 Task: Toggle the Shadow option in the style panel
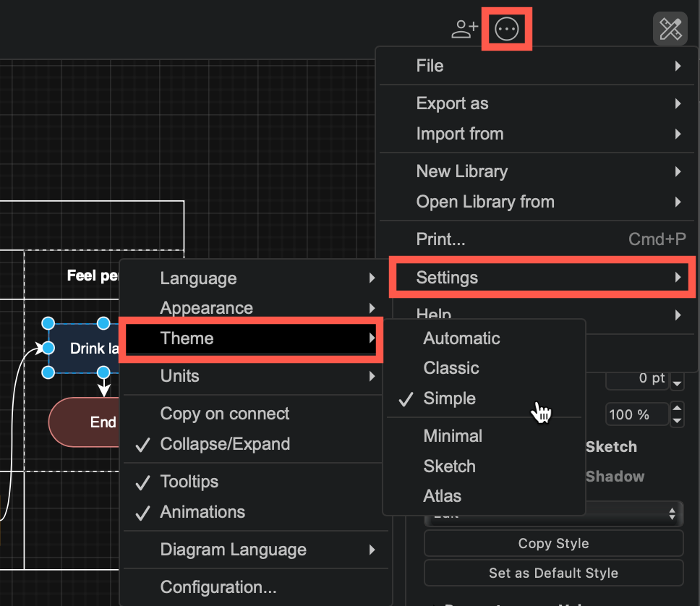[x=614, y=476]
